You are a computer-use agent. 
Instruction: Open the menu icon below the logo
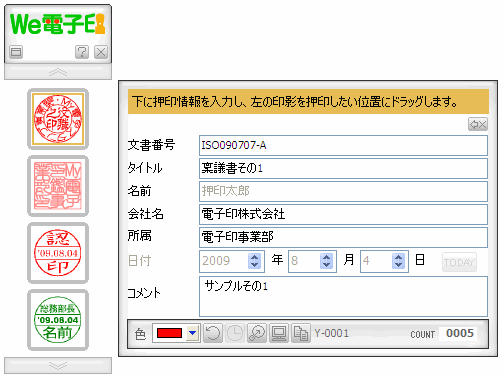(16, 52)
